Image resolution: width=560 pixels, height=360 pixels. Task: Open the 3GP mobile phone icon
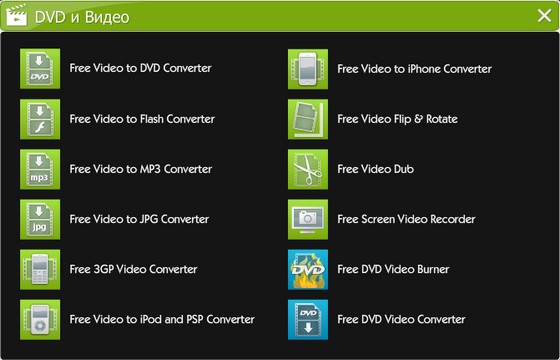click(x=40, y=269)
